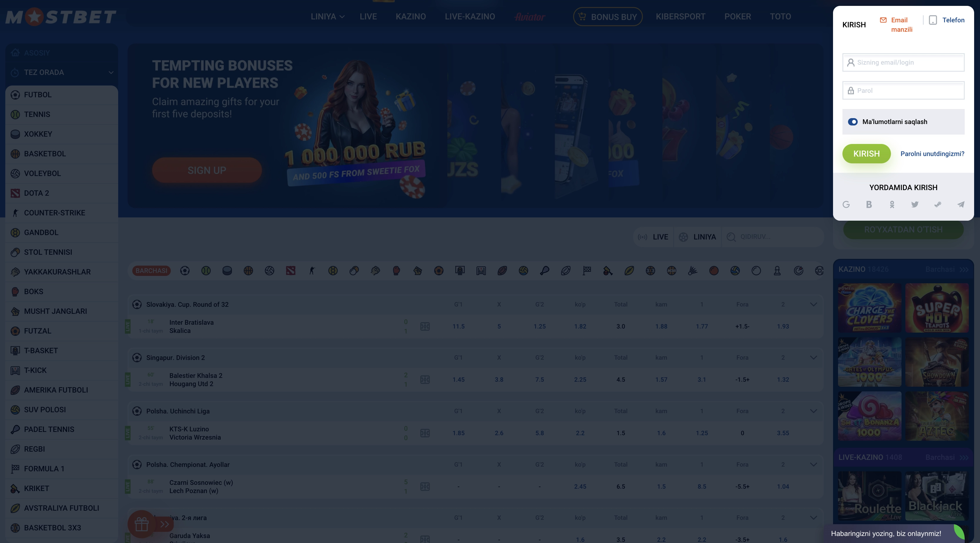This screenshot has width=980, height=543.
Task: Toggle the Ma'lumotlarni saqlash switch
Action: 853,122
